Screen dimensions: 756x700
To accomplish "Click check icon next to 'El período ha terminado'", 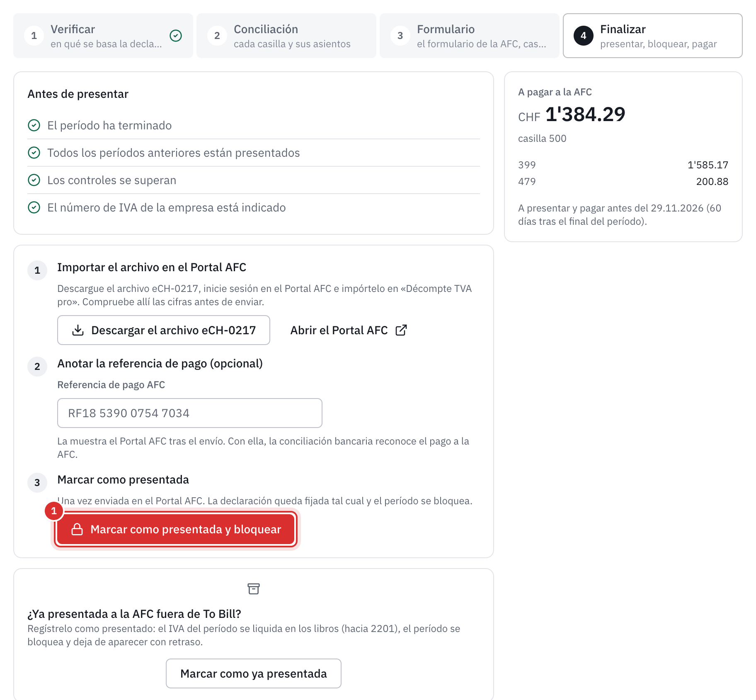I will coord(34,125).
